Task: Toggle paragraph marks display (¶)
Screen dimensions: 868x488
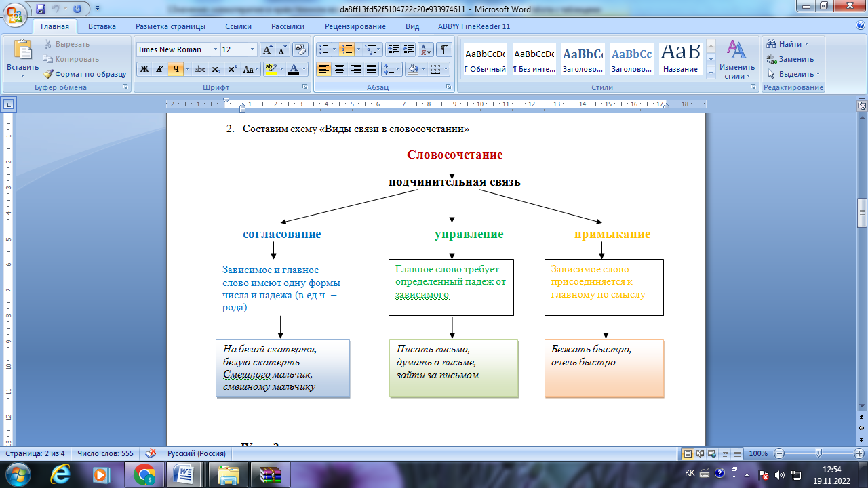Action: (444, 49)
